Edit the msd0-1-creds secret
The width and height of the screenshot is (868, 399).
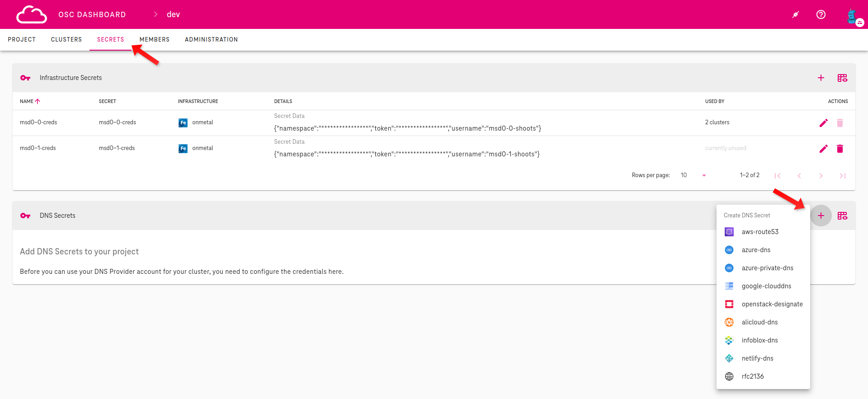coord(824,149)
